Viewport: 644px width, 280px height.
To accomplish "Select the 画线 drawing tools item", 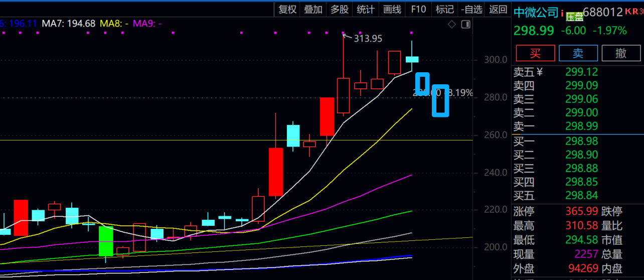I will click(392, 9).
